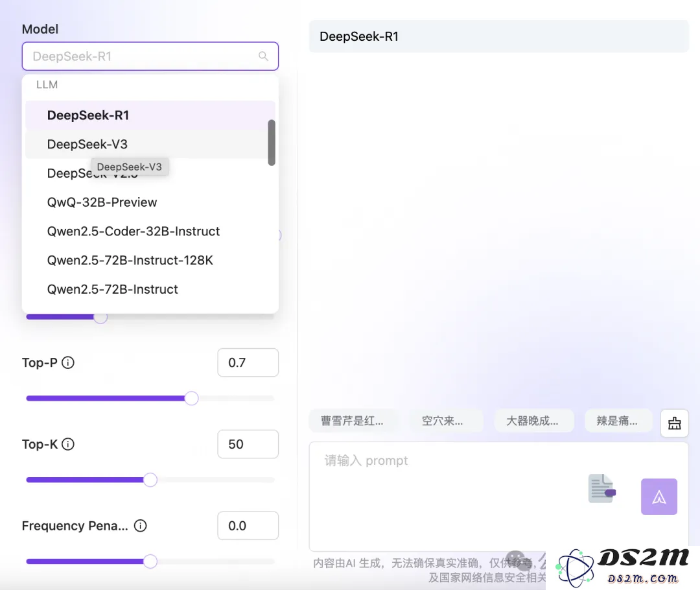Choose QwQ-32B-Preview model option
700x590 pixels.
click(150, 202)
